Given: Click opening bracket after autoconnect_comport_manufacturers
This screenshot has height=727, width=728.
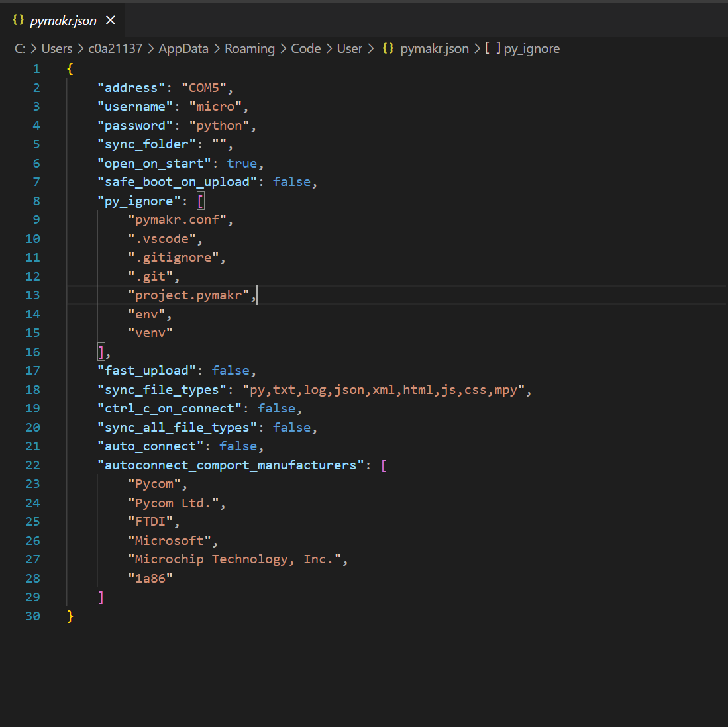Looking at the screenshot, I should pyautogui.click(x=384, y=465).
